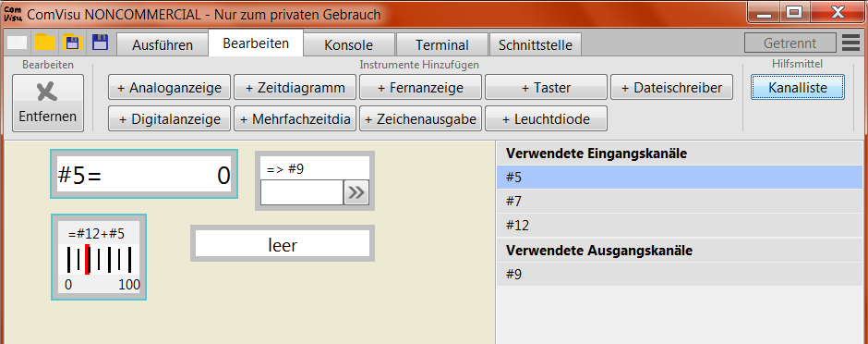This screenshot has width=868, height=344.
Task: Click the Getrennt connection status button
Action: click(790, 43)
